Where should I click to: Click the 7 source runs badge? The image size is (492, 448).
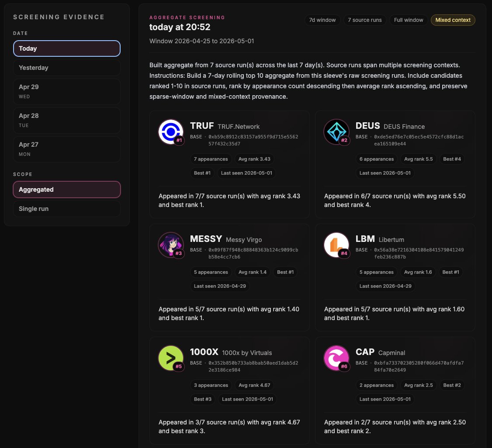pos(364,20)
